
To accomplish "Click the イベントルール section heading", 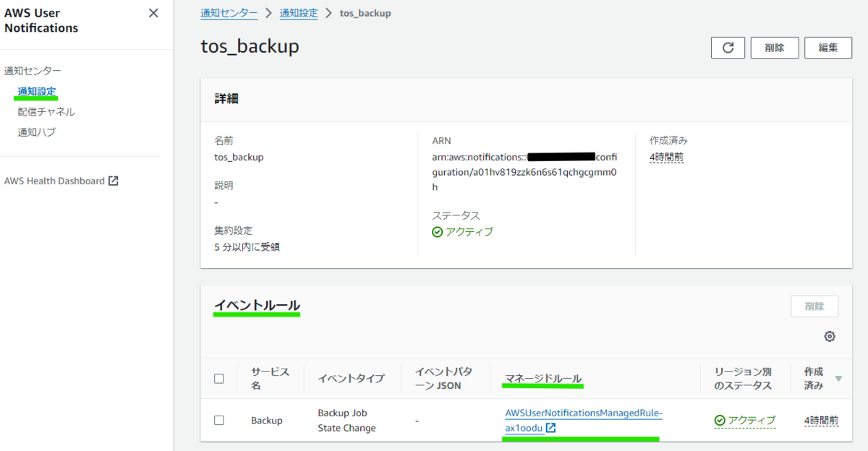I will [256, 306].
